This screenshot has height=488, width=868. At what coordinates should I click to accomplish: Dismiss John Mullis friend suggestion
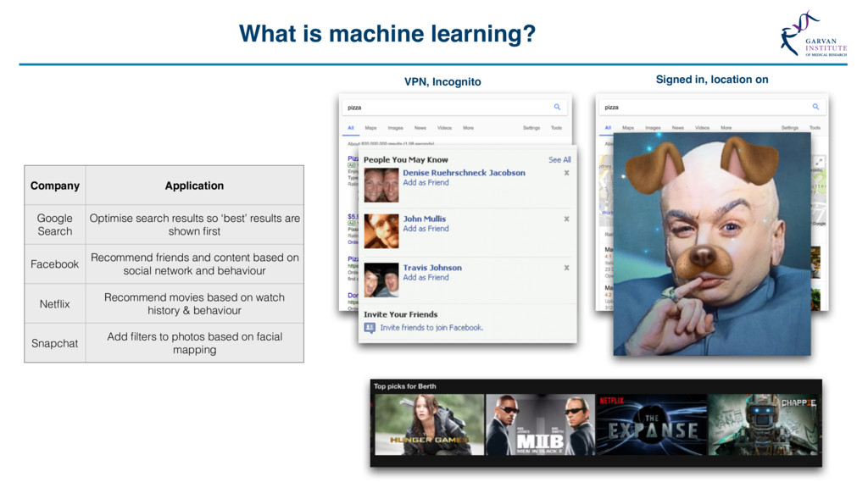coord(566,219)
